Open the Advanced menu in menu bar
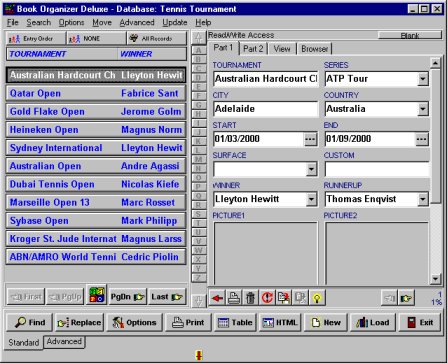Screen dimensions: 447x363 tap(137, 23)
